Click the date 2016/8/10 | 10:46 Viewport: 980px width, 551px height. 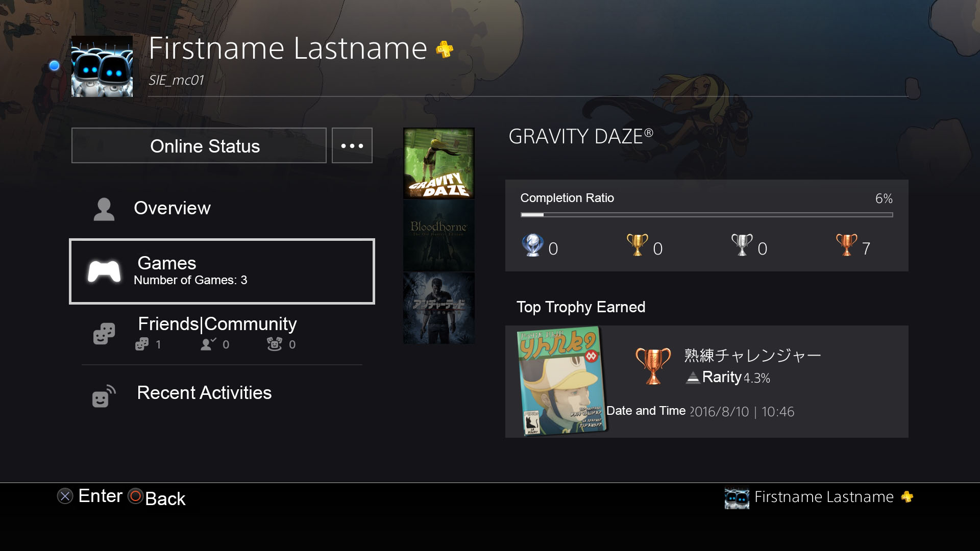(742, 412)
